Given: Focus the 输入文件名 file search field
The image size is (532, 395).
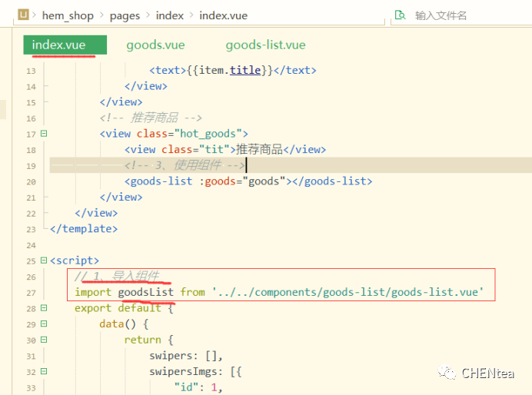Looking at the screenshot, I should (461, 15).
